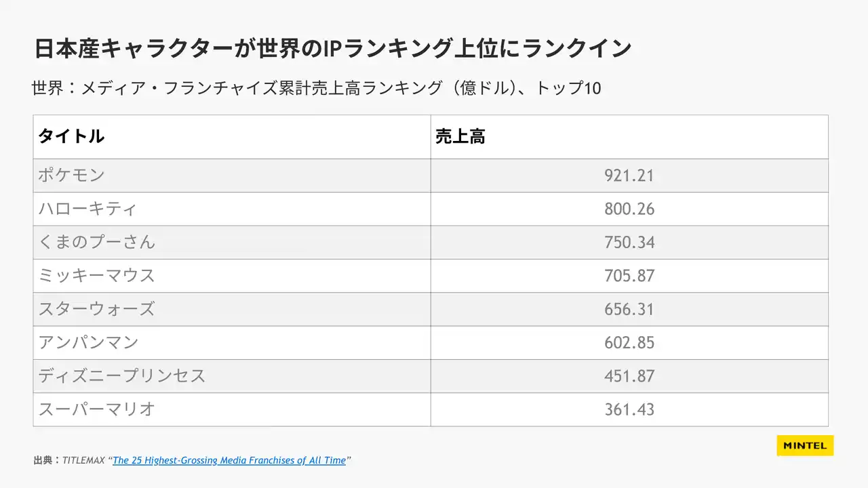Viewport: 868px width, 488px height.
Task: Click the subtitle mentioning トップ10
Action: point(316,88)
